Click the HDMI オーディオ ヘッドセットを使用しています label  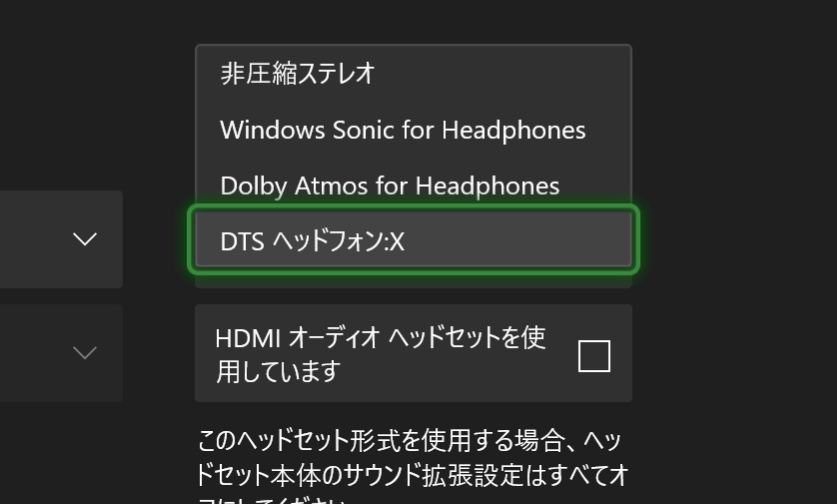tap(380, 355)
